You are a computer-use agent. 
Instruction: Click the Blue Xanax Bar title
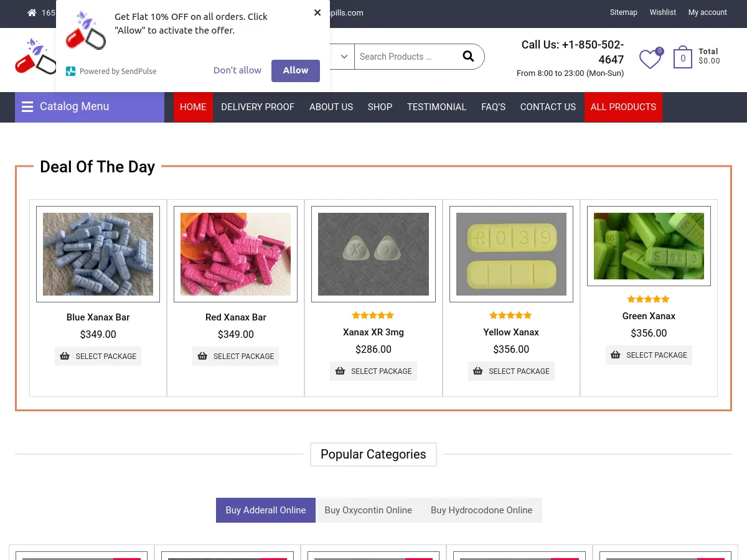coord(98,317)
